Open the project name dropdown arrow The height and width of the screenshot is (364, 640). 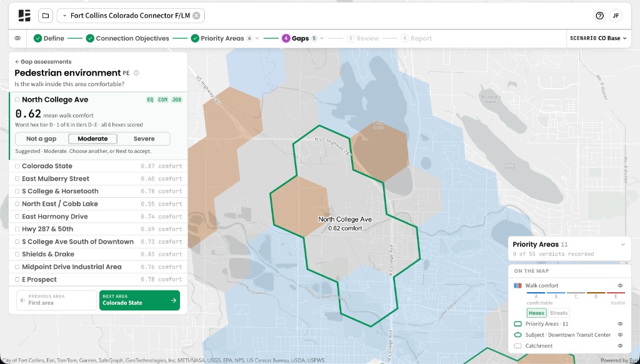point(64,16)
